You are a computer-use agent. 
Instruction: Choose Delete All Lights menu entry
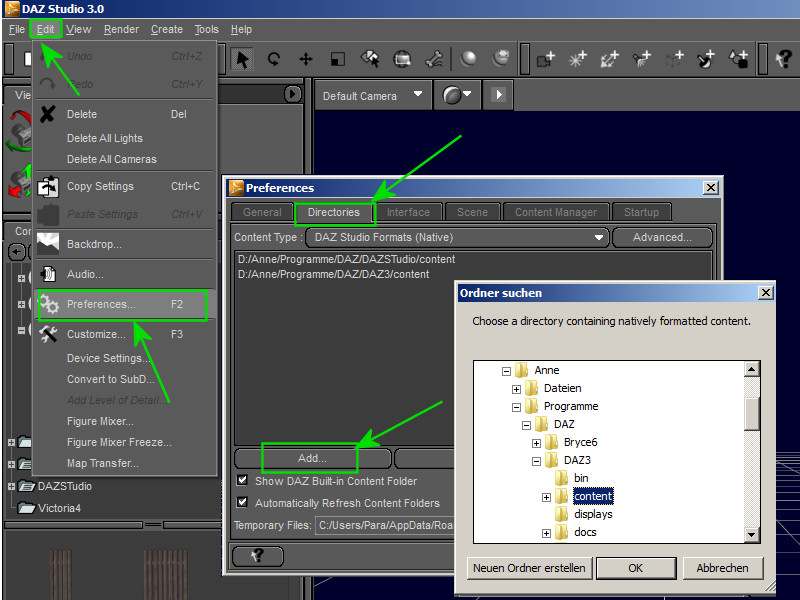pyautogui.click(x=122, y=138)
